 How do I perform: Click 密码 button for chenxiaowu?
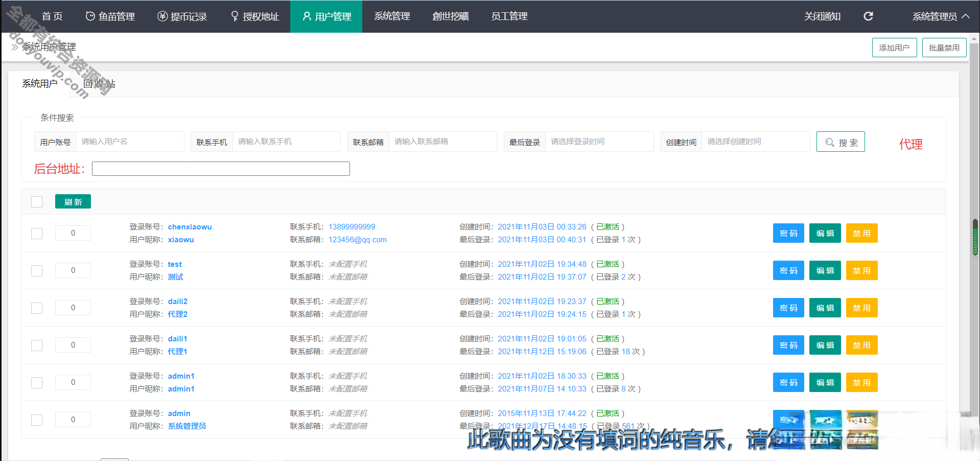(x=788, y=233)
